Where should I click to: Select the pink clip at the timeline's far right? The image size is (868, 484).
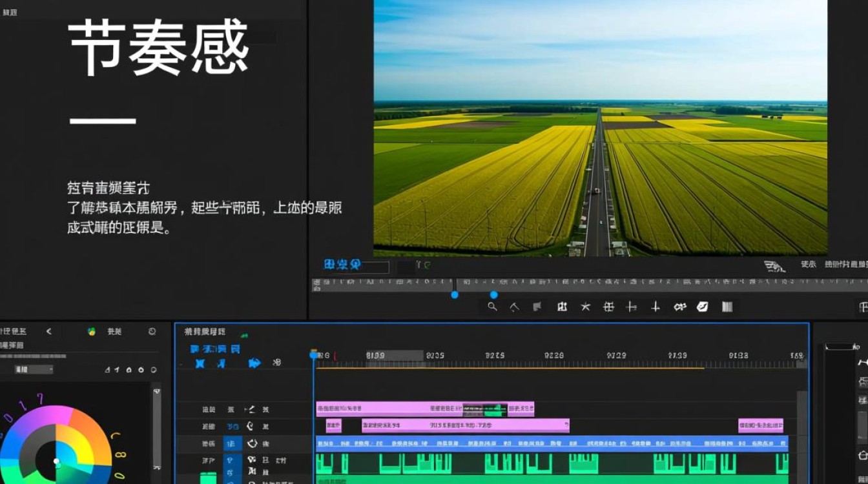[761, 426]
